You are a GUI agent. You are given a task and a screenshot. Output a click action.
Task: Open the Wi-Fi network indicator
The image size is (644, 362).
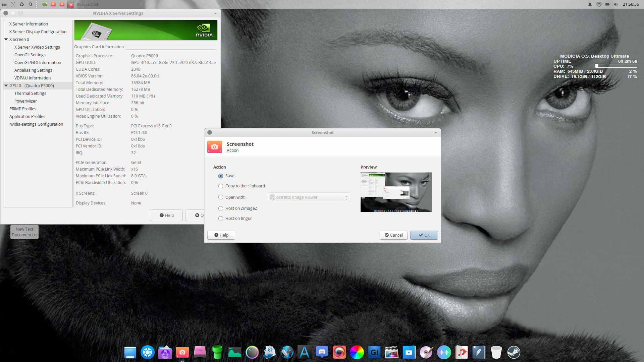tap(599, 4)
